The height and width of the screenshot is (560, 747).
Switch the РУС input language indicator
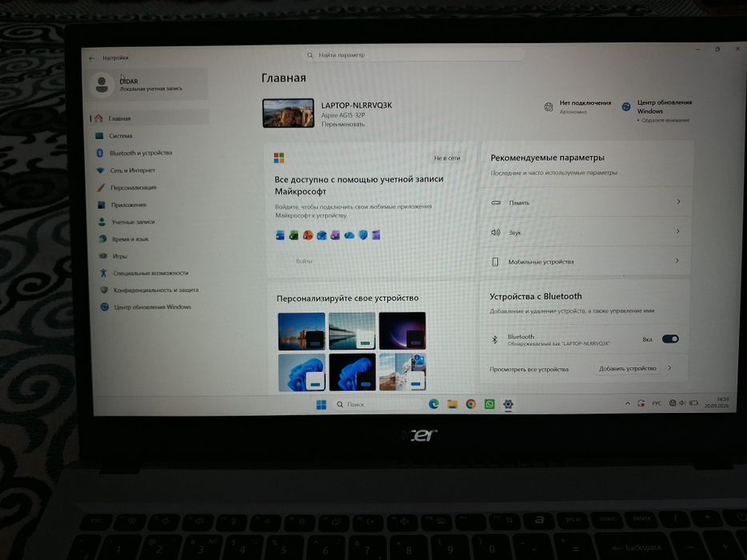pyautogui.click(x=657, y=404)
